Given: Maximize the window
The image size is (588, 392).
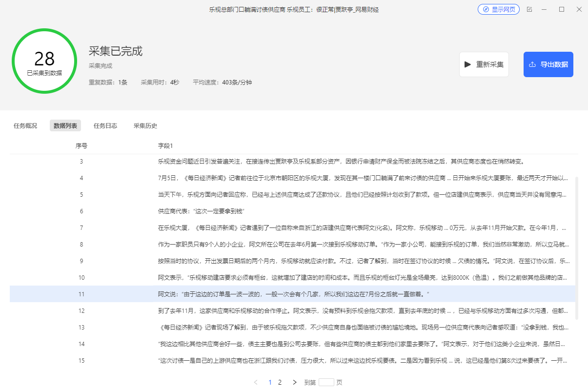Looking at the screenshot, I should tap(562, 9).
